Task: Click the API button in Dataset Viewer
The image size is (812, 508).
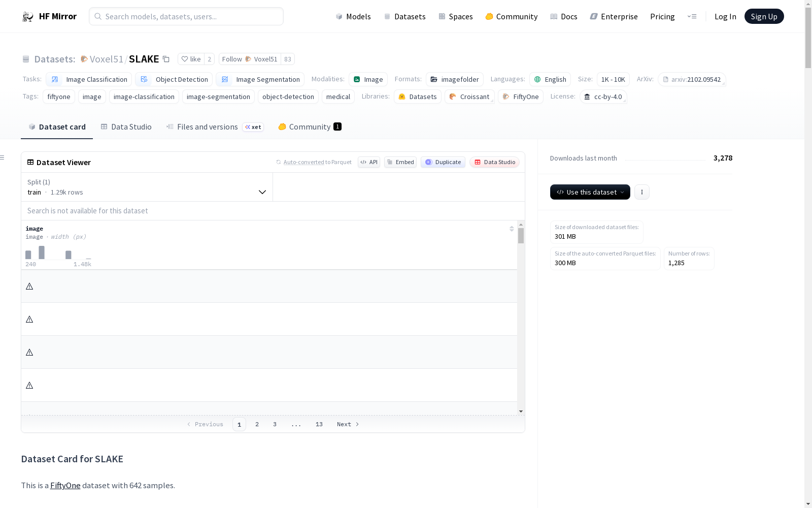Action: point(369,162)
